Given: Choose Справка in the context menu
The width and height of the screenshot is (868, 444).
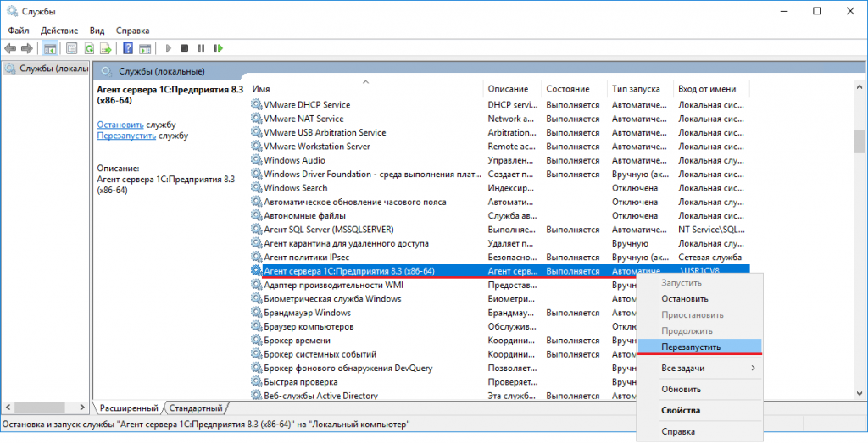Looking at the screenshot, I should (x=699, y=432).
